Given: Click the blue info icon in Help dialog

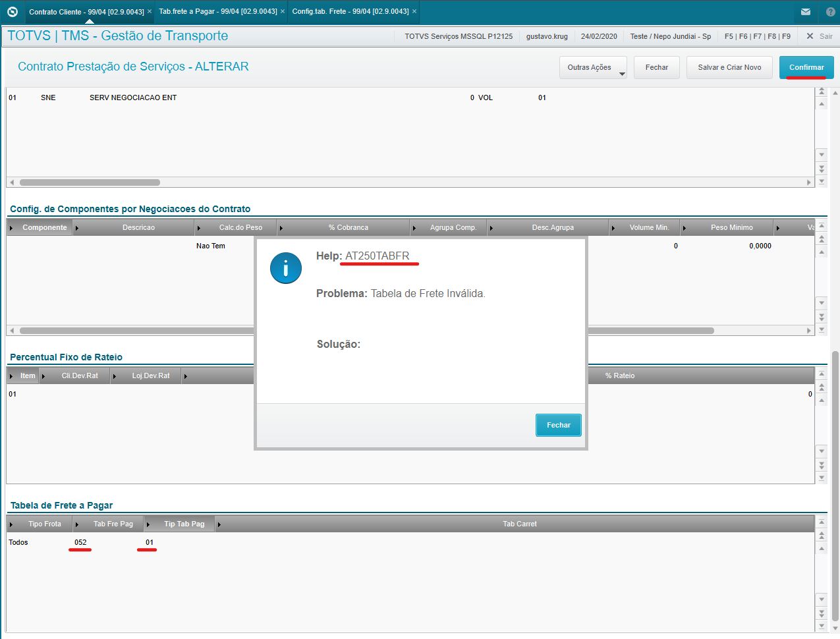Looking at the screenshot, I should pos(286,268).
